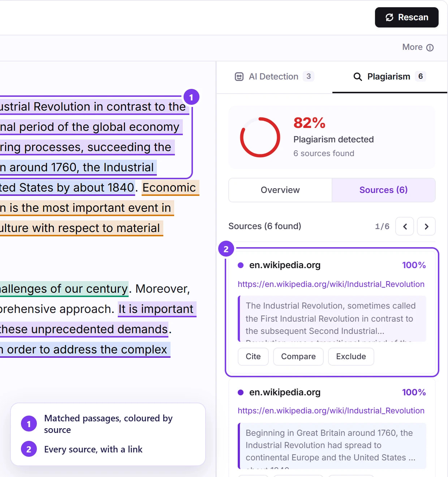Click the Compare button
This screenshot has width=448, height=477.
(298, 357)
